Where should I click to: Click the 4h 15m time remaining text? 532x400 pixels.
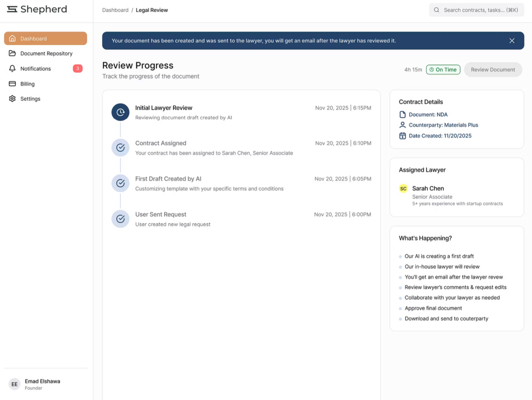413,69
